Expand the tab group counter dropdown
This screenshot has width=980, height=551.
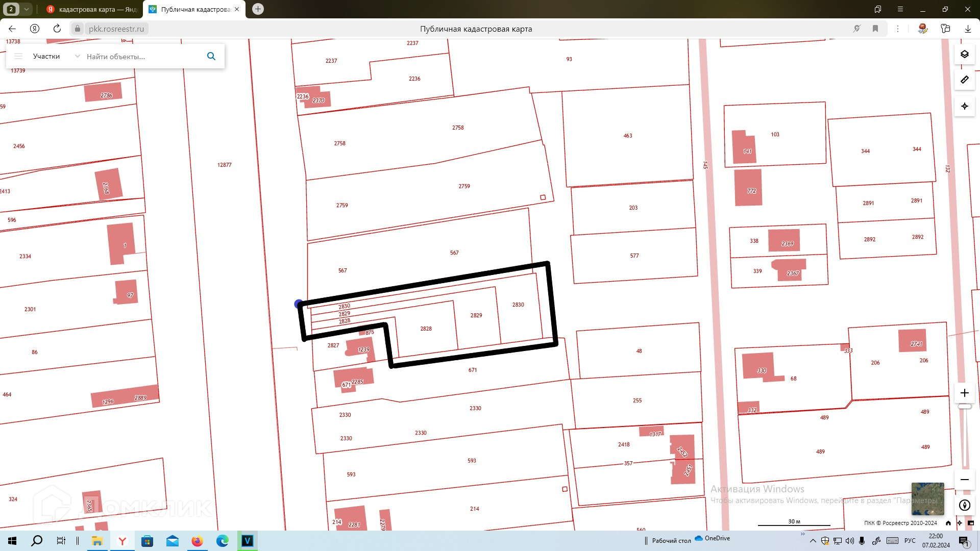(x=27, y=9)
